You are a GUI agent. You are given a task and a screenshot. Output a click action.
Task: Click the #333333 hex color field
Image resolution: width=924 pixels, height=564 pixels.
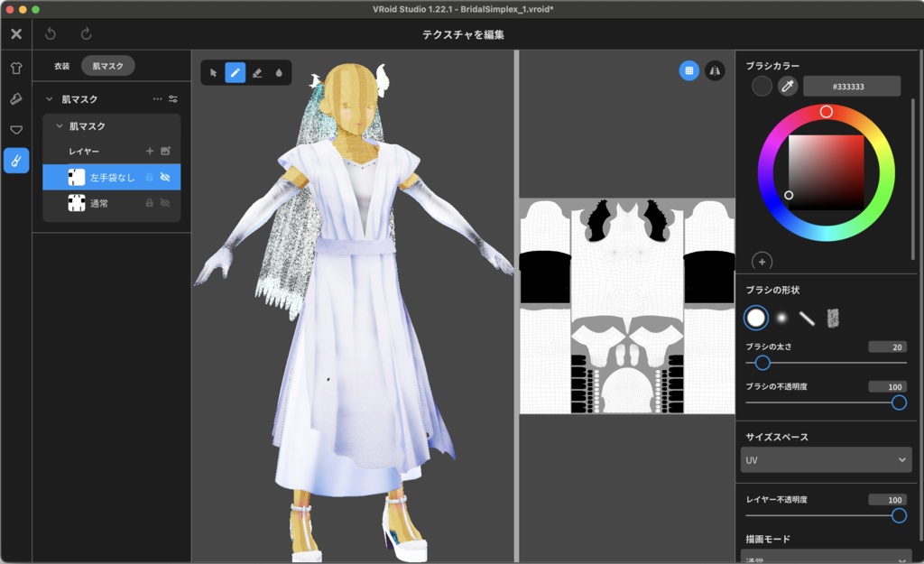coord(852,86)
